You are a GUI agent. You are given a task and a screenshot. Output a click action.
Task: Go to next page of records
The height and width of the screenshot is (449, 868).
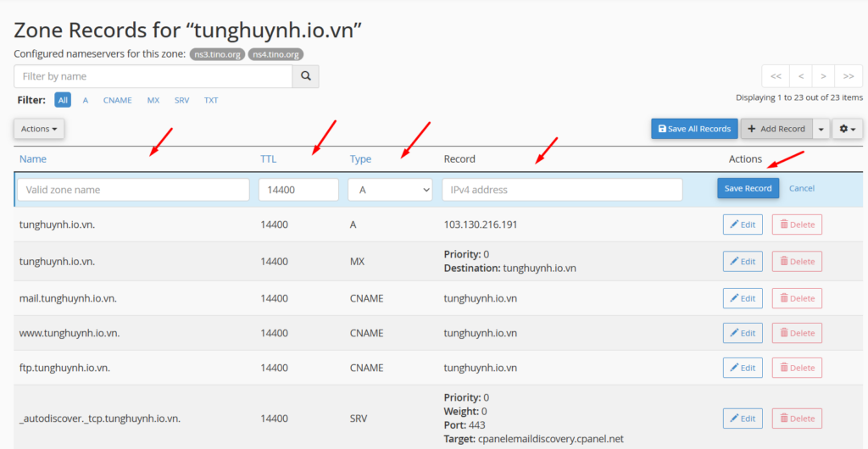pyautogui.click(x=824, y=76)
